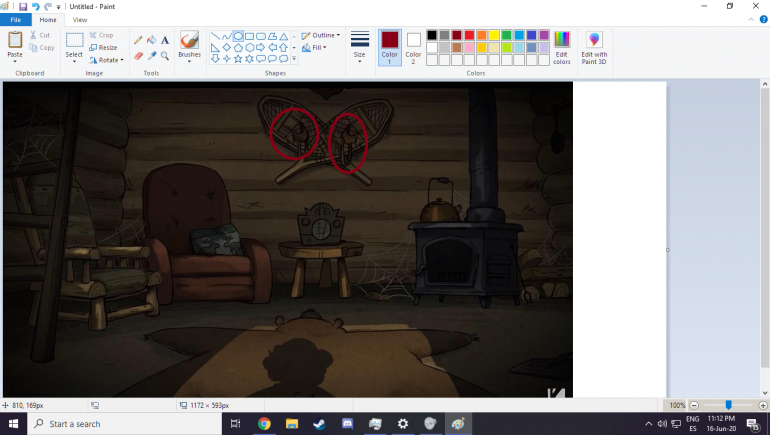Click the Crop button
770x435 pixels.
coord(102,35)
